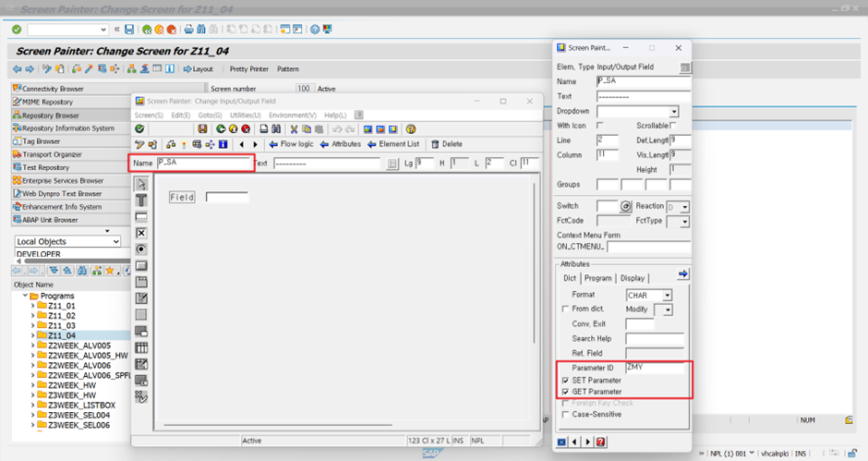
Task: Click the Layout button
Action: pyautogui.click(x=199, y=69)
